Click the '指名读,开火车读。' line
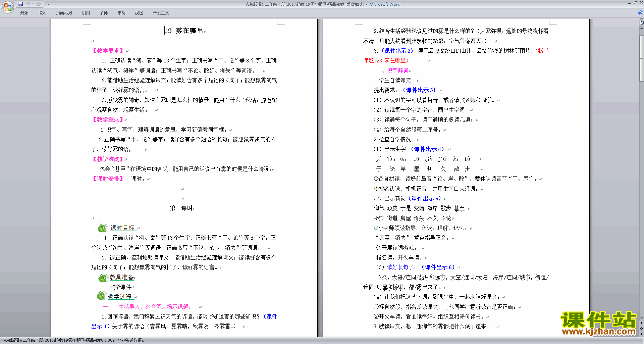 [x=400, y=258]
